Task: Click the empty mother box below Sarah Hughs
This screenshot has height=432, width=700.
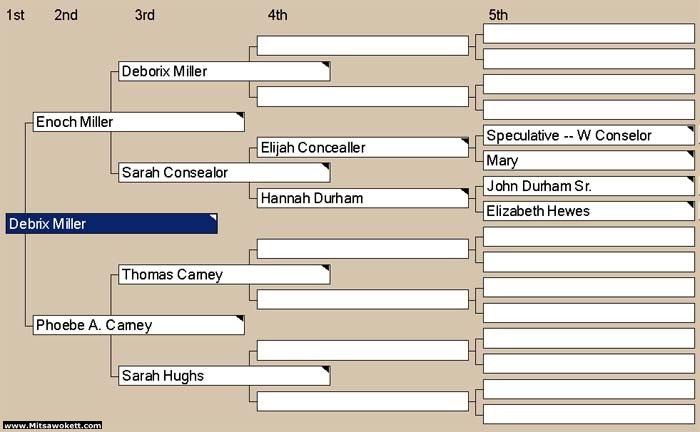Action: click(363, 401)
